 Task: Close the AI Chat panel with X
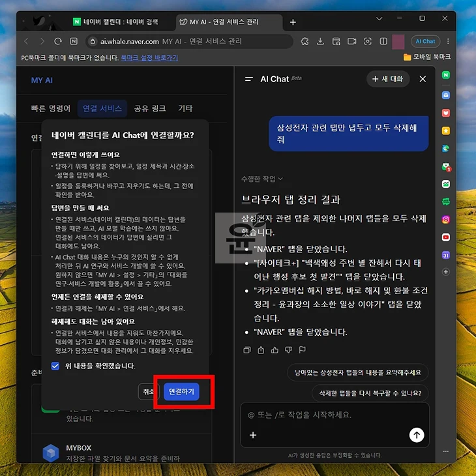tap(423, 79)
